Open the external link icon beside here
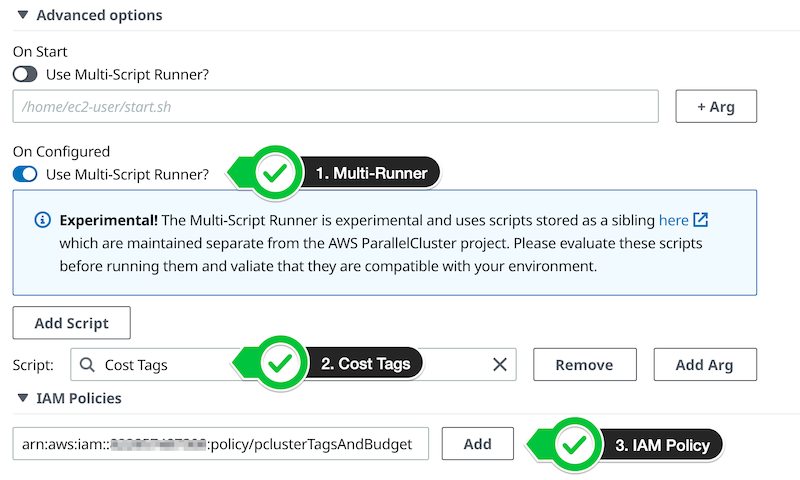Viewport: 800px width, 480px height. click(x=701, y=220)
